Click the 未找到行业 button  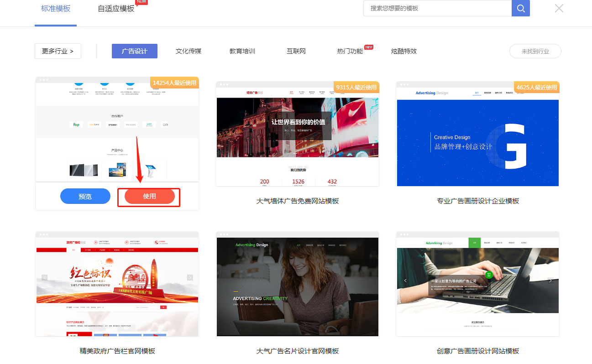tap(535, 51)
